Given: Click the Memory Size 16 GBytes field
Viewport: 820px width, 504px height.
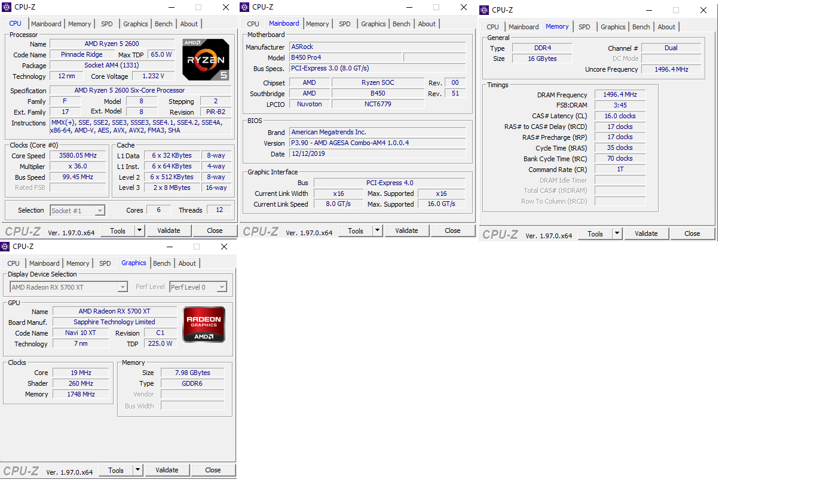Looking at the screenshot, I should tap(542, 59).
